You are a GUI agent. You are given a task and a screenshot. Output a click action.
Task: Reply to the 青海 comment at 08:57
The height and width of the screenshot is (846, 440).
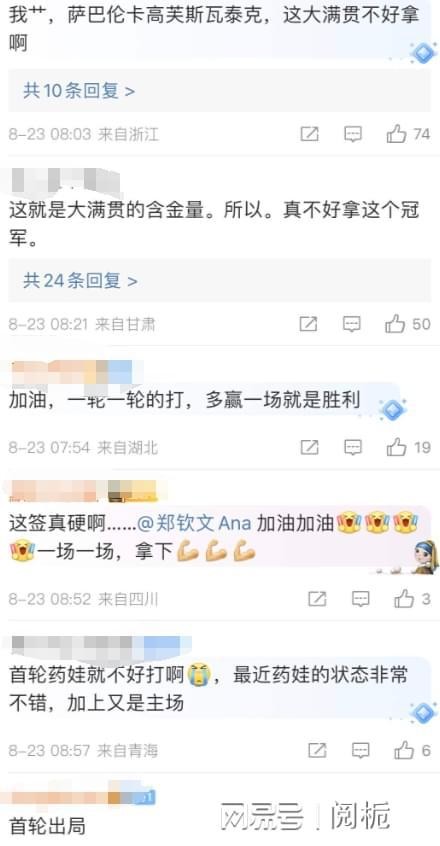(360, 750)
